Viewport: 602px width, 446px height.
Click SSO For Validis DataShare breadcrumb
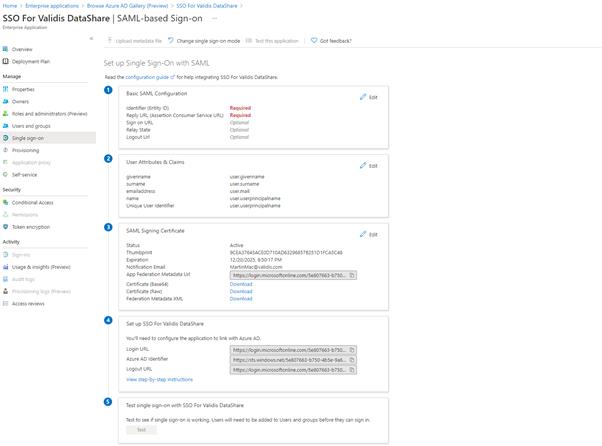click(207, 6)
